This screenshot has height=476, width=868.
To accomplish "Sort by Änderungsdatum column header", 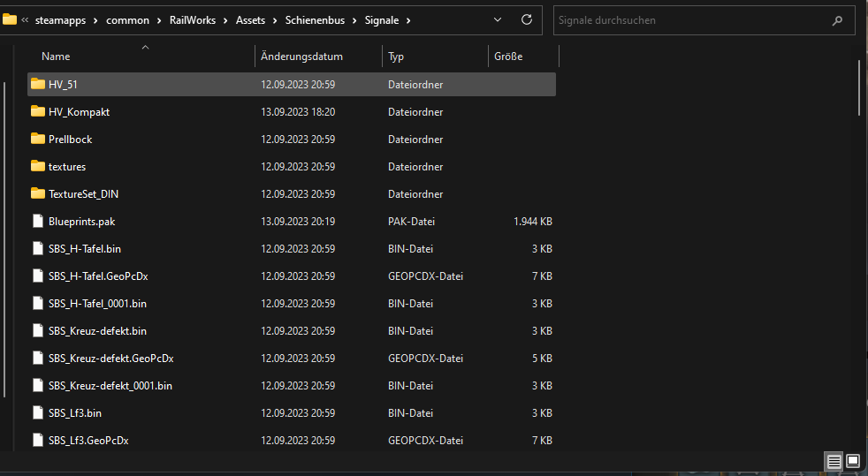I will pyautogui.click(x=301, y=57).
